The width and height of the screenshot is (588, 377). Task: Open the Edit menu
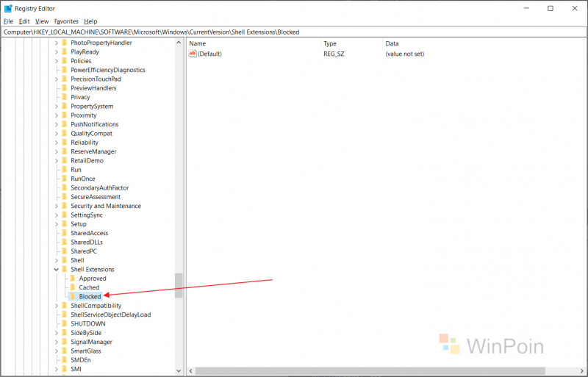[x=24, y=21]
